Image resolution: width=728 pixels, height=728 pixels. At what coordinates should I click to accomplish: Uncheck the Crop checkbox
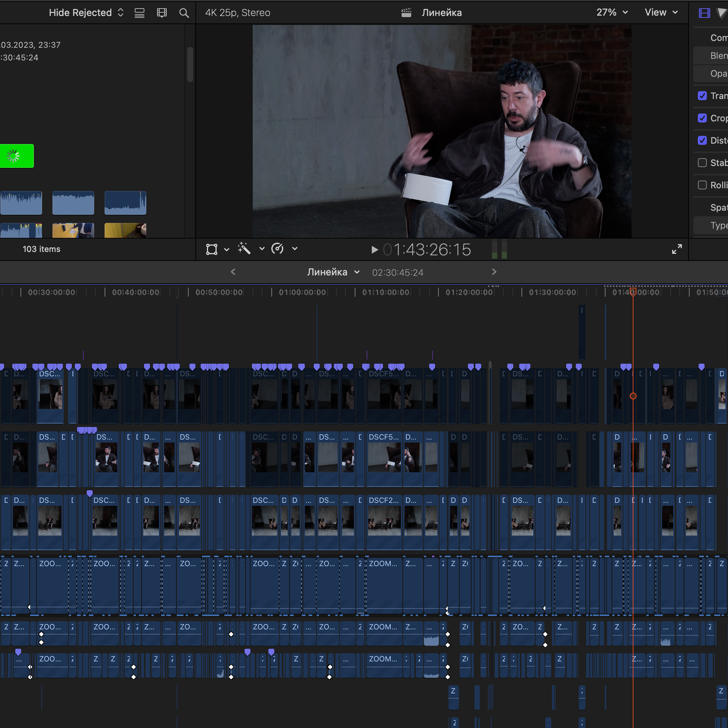pyautogui.click(x=702, y=118)
